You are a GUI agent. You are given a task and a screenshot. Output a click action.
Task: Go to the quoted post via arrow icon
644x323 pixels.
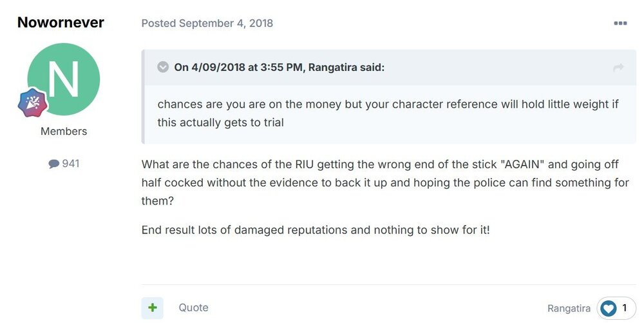click(x=618, y=67)
